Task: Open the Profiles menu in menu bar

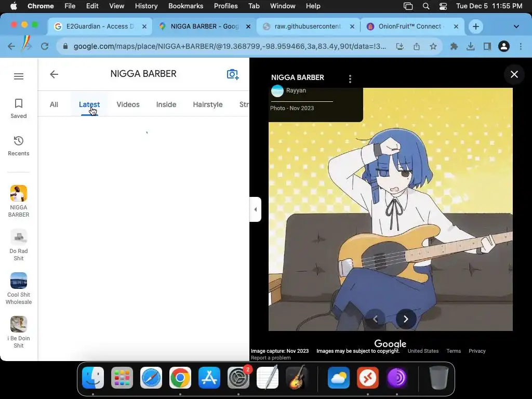Action: 225,6
